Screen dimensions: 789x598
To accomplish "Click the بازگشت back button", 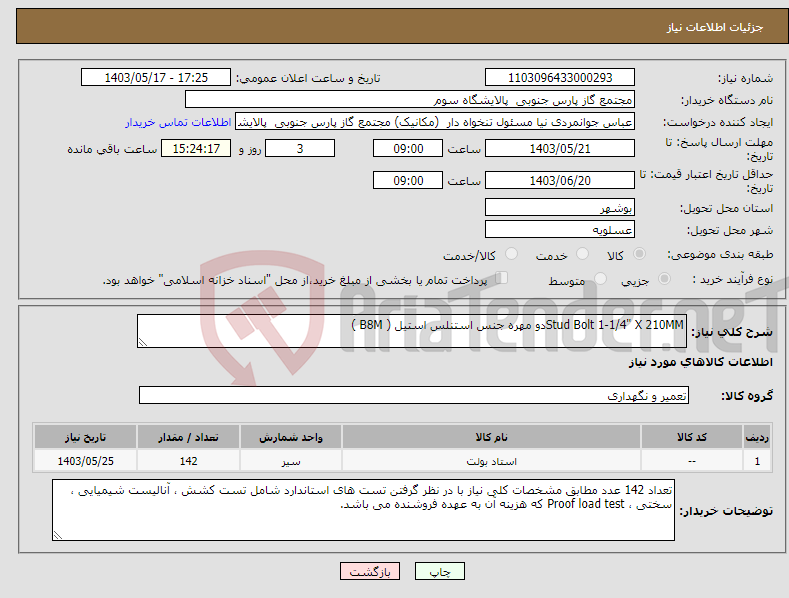I will point(370,571).
